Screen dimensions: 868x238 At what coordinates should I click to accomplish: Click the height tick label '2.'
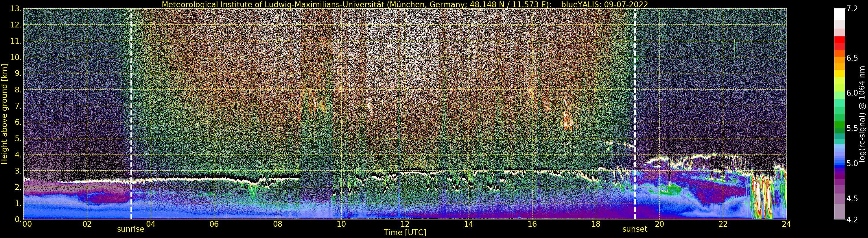[x=18, y=187]
